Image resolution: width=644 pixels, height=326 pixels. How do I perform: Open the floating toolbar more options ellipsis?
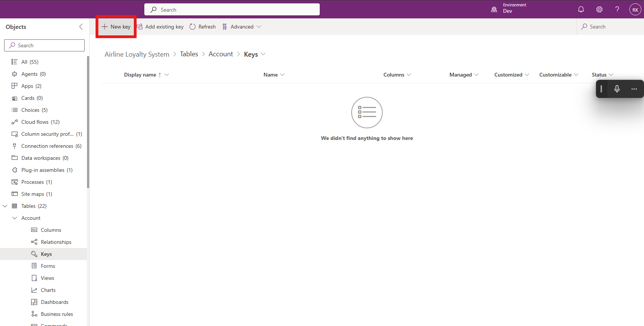[634, 89]
